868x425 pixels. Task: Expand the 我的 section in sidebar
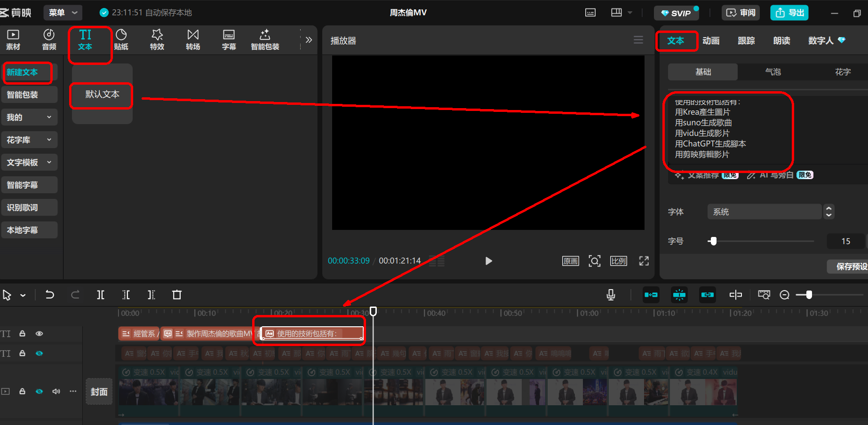pos(29,117)
